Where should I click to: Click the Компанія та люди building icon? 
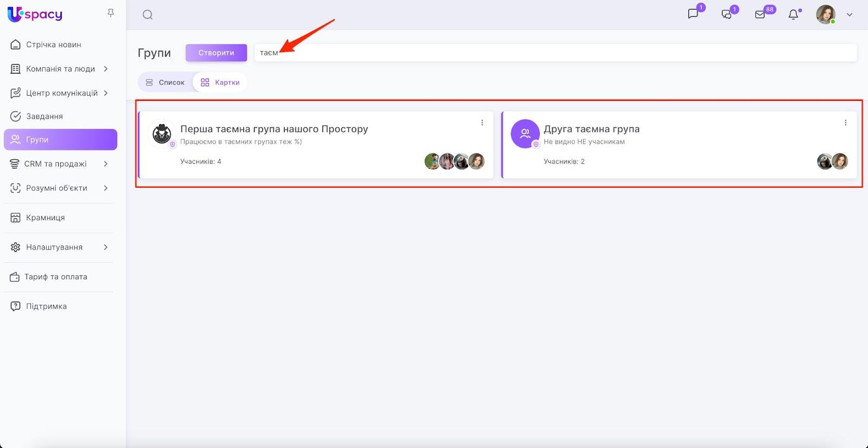tap(16, 69)
